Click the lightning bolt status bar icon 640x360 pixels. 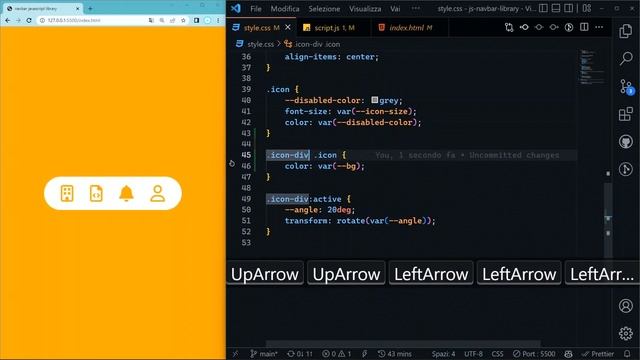click(364, 354)
